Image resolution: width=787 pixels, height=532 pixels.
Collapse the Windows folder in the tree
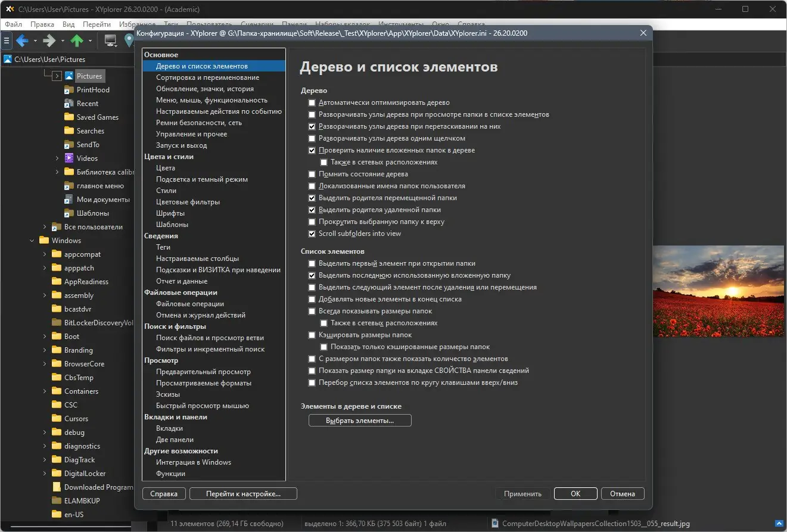click(x=31, y=240)
